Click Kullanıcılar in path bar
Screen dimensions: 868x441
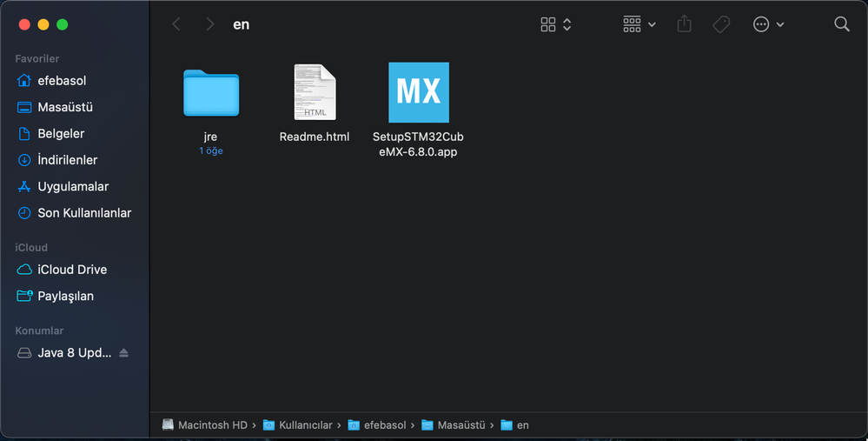point(298,425)
